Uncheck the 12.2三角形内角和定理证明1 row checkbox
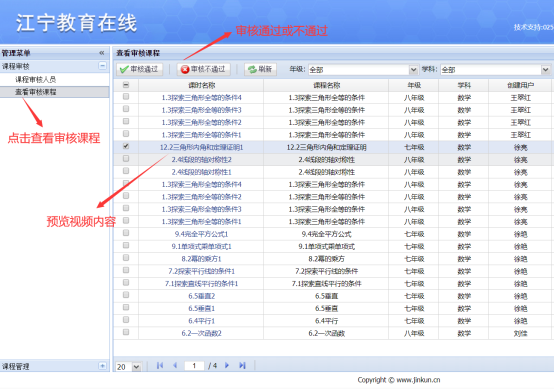Viewport: 554px width, 391px height. [126, 146]
